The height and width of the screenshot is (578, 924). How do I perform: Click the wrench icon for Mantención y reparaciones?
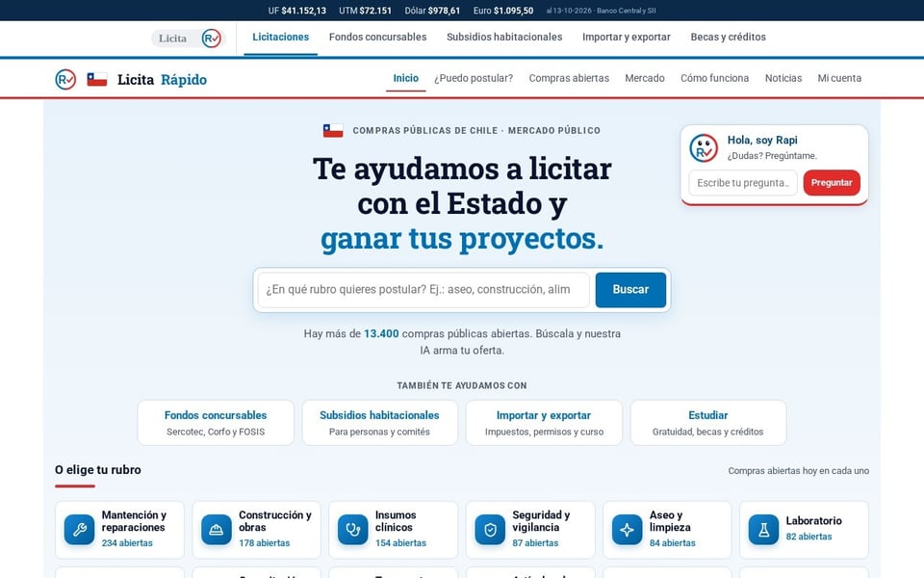(80, 529)
